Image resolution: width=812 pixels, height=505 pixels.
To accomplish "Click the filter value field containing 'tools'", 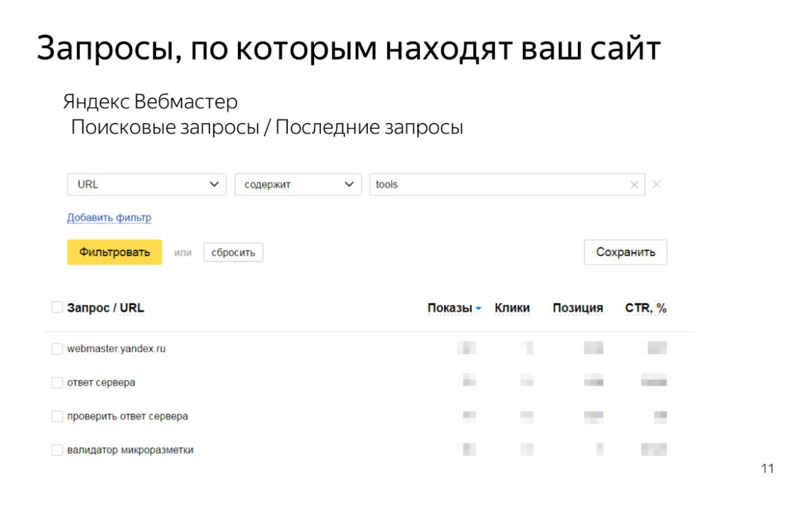I will tap(507, 185).
